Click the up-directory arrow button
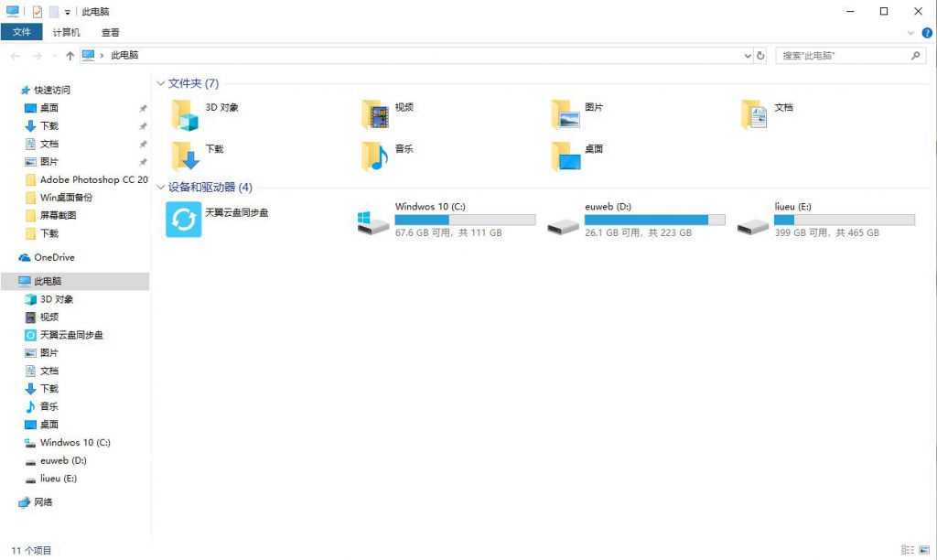 [70, 56]
